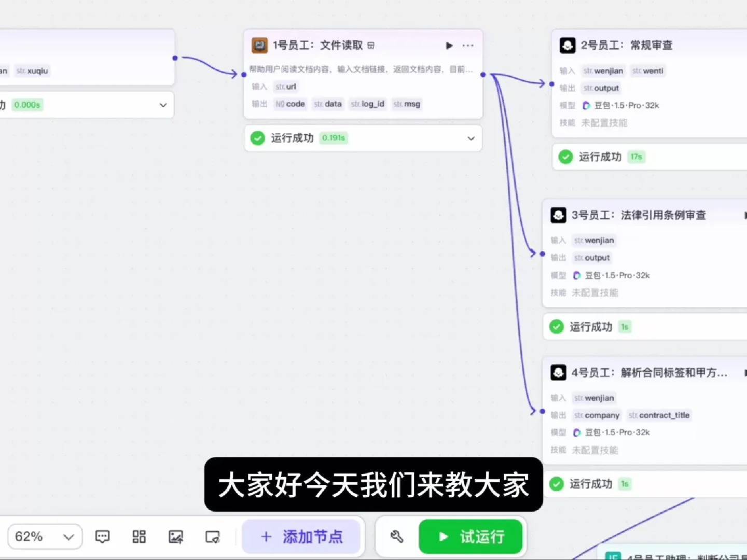Open the export image icon in toolbar
The height and width of the screenshot is (560, 747).
tap(176, 537)
